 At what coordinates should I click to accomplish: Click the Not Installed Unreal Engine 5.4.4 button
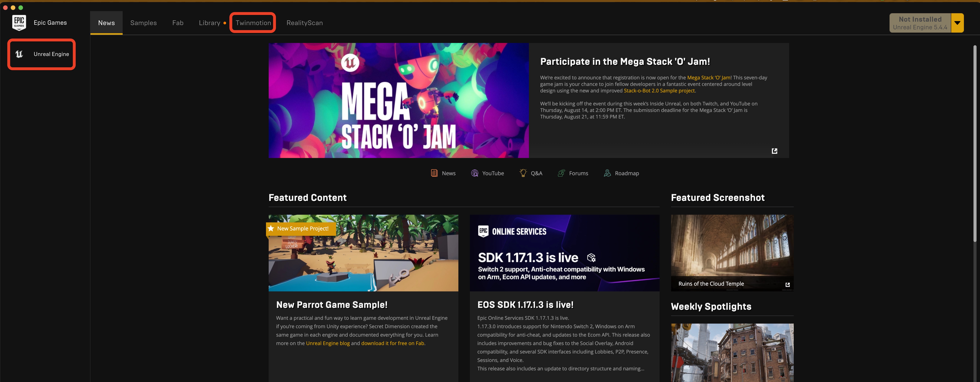click(x=920, y=23)
